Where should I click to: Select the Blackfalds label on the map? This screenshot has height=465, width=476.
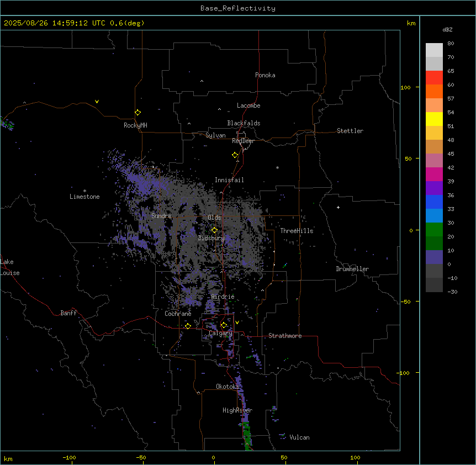pyautogui.click(x=244, y=123)
